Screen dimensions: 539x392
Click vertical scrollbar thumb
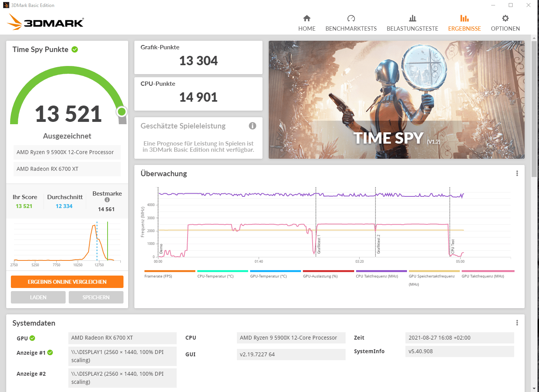pyautogui.click(x=534, y=109)
